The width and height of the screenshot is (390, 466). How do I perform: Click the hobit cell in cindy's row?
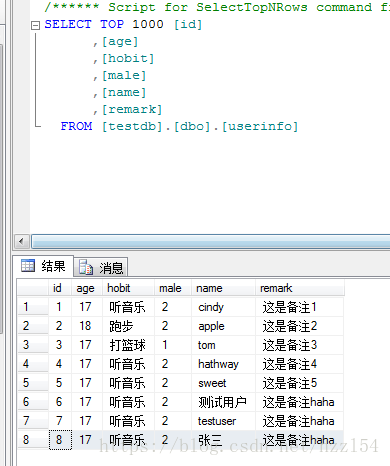pos(128,307)
